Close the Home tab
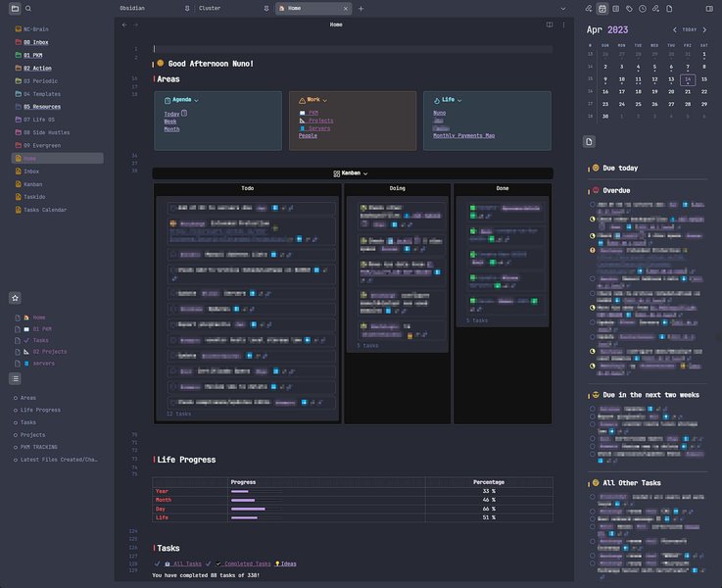This screenshot has height=588, width=722. pyautogui.click(x=346, y=8)
